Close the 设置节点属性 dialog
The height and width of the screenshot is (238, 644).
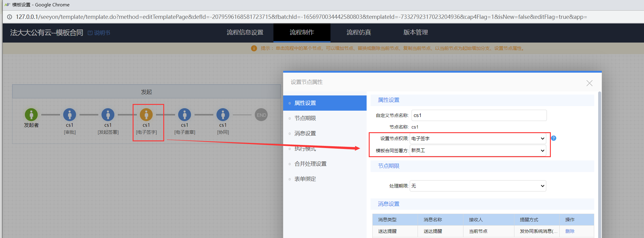tap(589, 83)
